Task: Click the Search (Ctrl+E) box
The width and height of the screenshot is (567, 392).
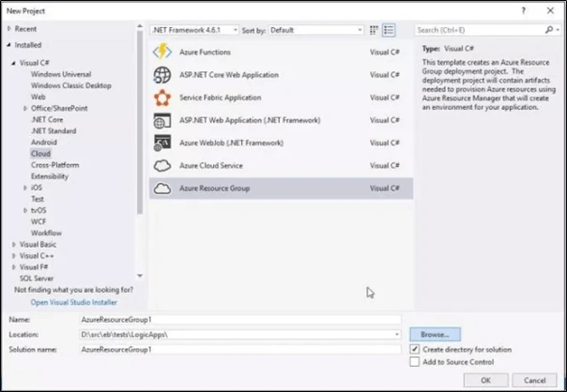Action: tap(479, 30)
